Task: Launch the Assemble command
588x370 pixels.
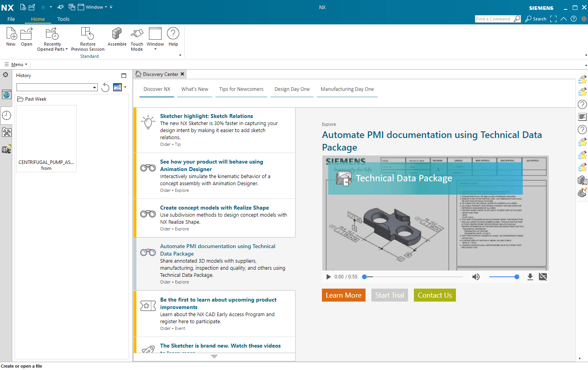Action: (117, 37)
